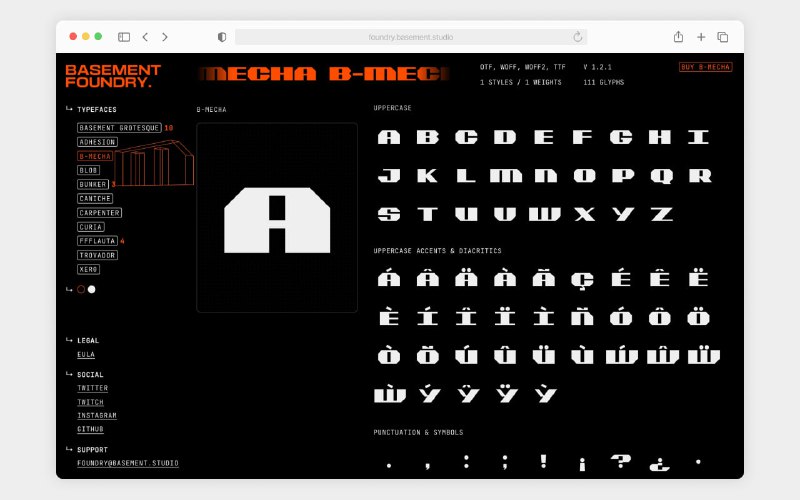Select the Trovador typeface
800x500 pixels.
click(x=97, y=255)
